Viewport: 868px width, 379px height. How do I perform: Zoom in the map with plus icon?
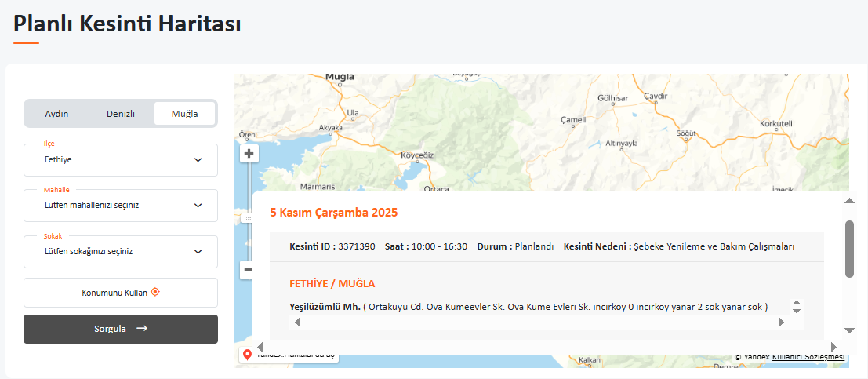pos(249,154)
